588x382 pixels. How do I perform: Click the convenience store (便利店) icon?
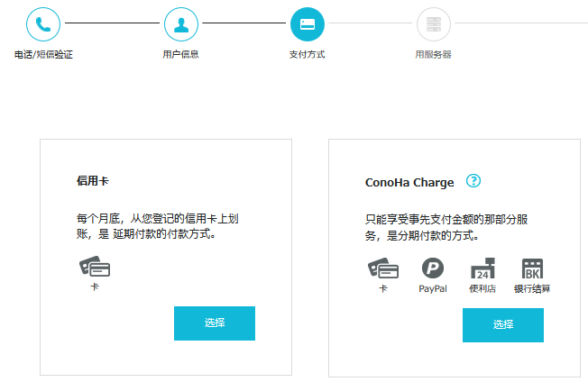point(482,268)
